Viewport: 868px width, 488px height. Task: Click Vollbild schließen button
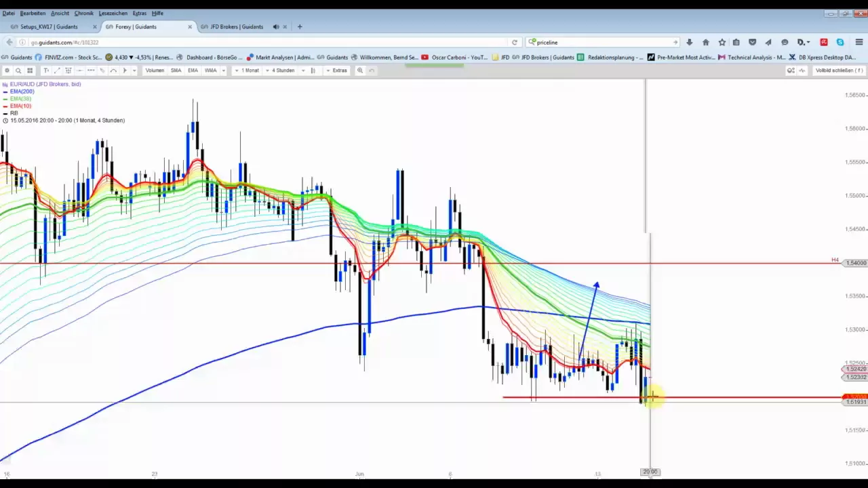pyautogui.click(x=839, y=70)
